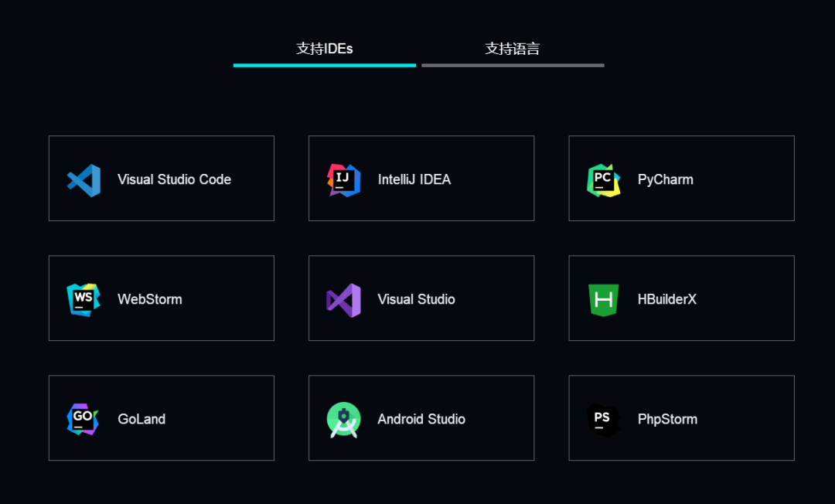Click the PyCharm icon

click(x=603, y=179)
